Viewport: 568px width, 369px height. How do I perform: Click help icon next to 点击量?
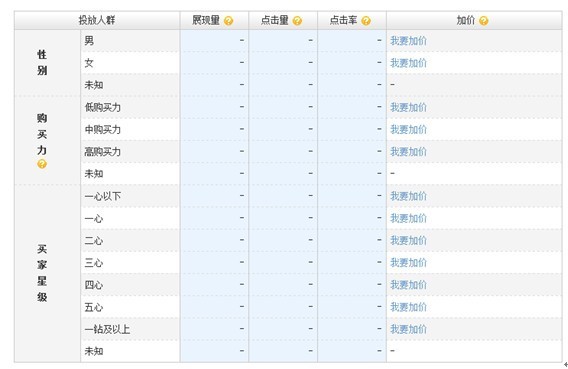coord(297,21)
